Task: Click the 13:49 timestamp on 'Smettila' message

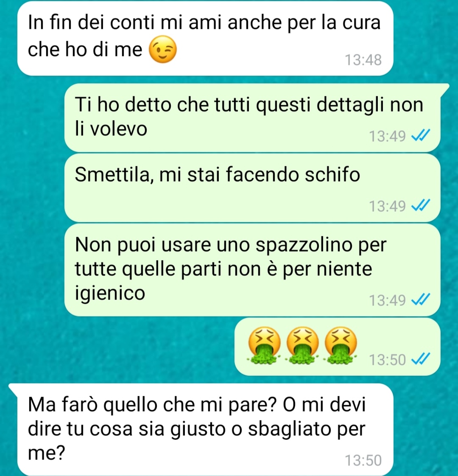Action: (x=387, y=206)
